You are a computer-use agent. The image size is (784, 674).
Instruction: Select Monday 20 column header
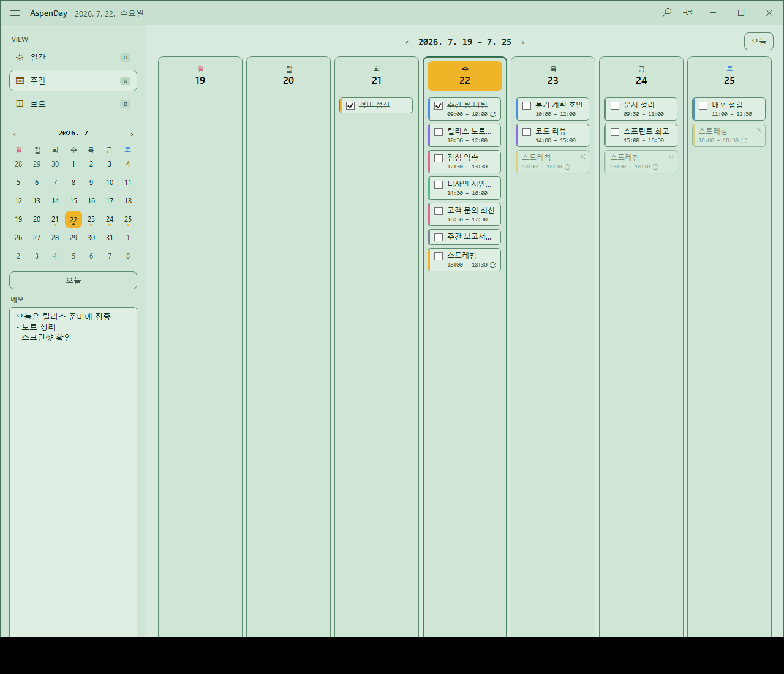click(288, 76)
